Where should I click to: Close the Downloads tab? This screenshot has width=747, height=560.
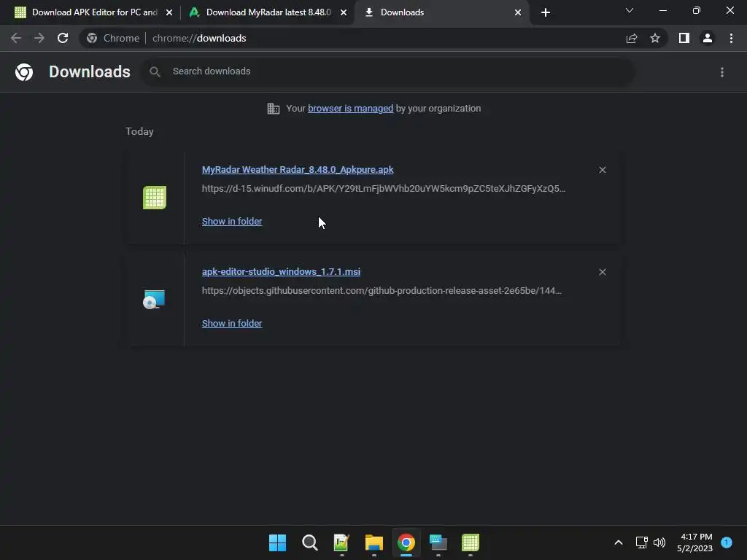point(518,12)
